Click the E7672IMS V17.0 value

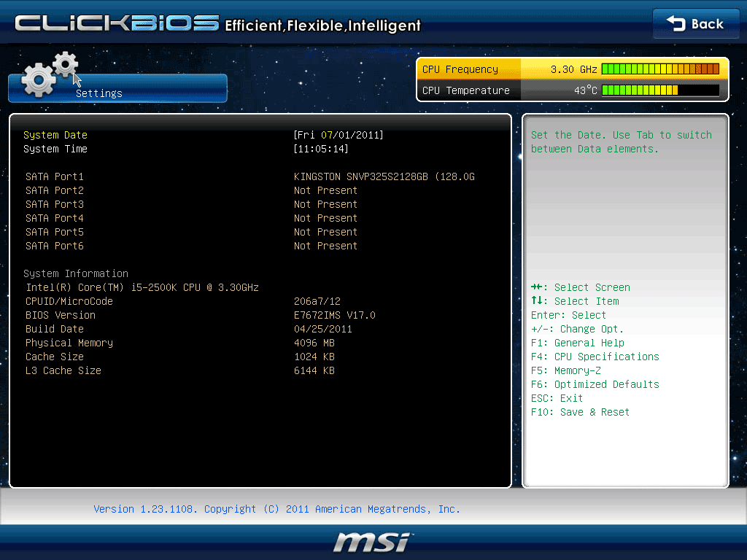point(334,315)
